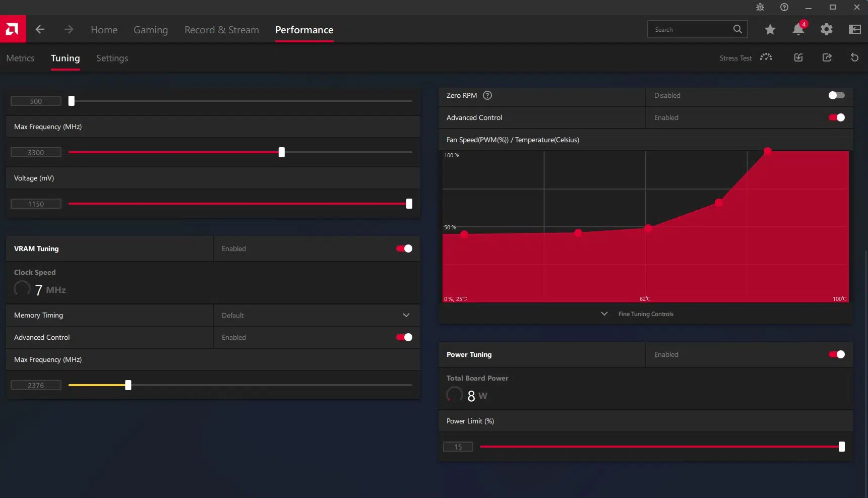
Task: Select the fan curve point at 100%
Action: (x=768, y=151)
